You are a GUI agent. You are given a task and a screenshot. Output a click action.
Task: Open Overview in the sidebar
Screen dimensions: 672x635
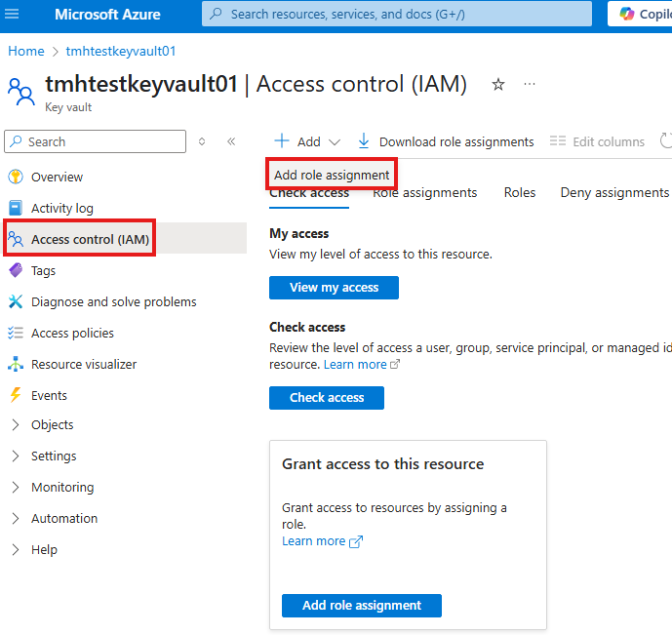pos(57,177)
